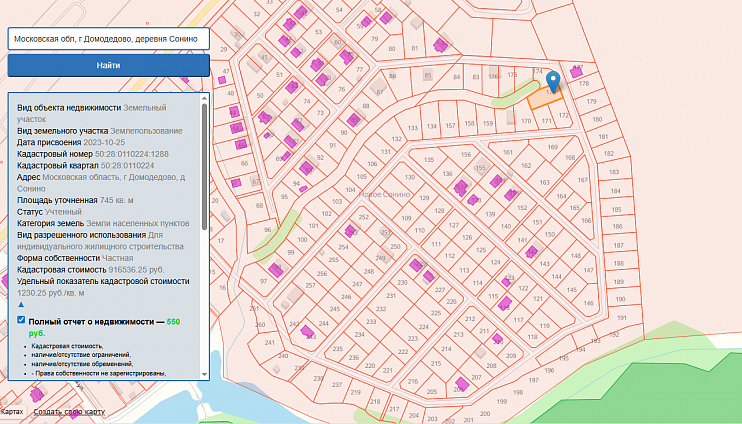Viewport: 742px width, 424px height.
Task: Click the blue location pin on the map
Action: coord(553,83)
